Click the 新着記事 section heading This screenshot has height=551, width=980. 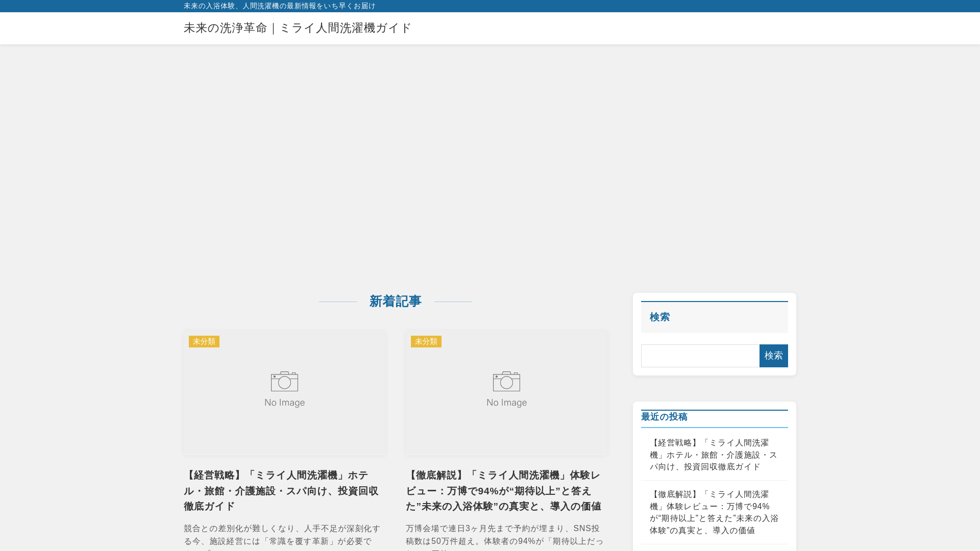tap(396, 302)
